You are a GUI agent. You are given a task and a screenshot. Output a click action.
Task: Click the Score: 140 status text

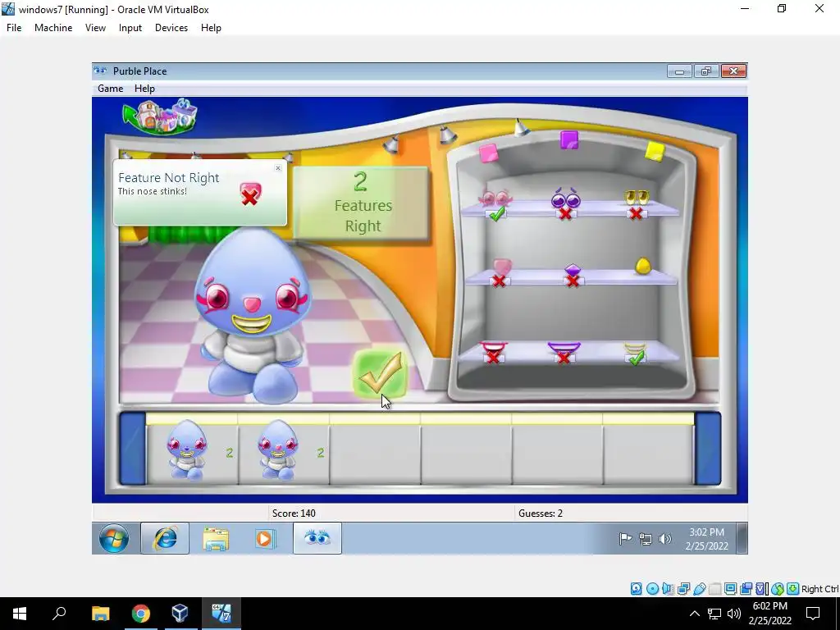294,514
